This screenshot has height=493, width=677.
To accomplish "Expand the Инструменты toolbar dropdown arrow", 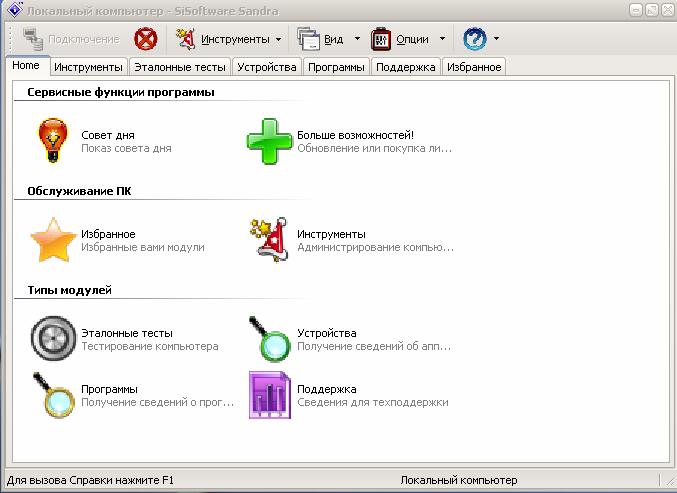I will 278,39.
